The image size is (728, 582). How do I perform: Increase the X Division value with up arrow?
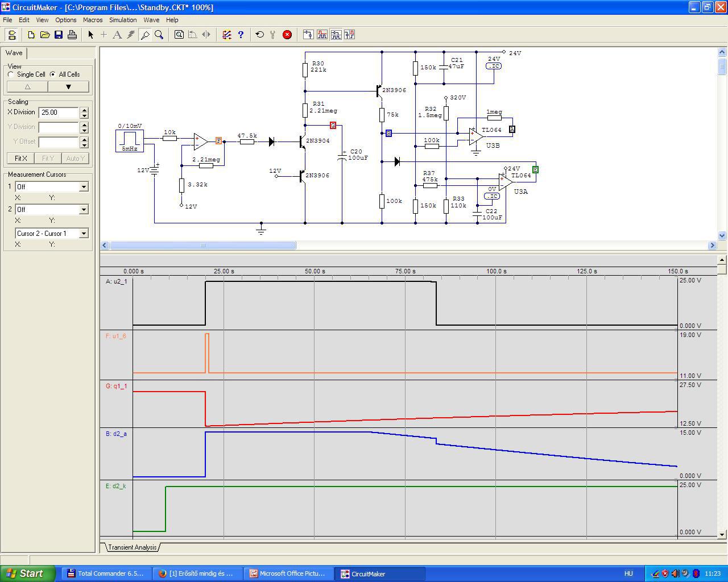point(84,110)
